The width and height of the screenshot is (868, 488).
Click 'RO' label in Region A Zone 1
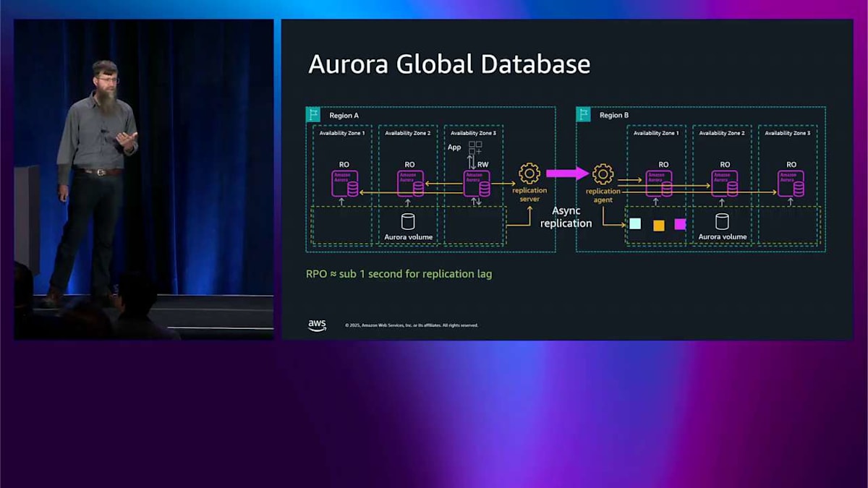tap(344, 165)
